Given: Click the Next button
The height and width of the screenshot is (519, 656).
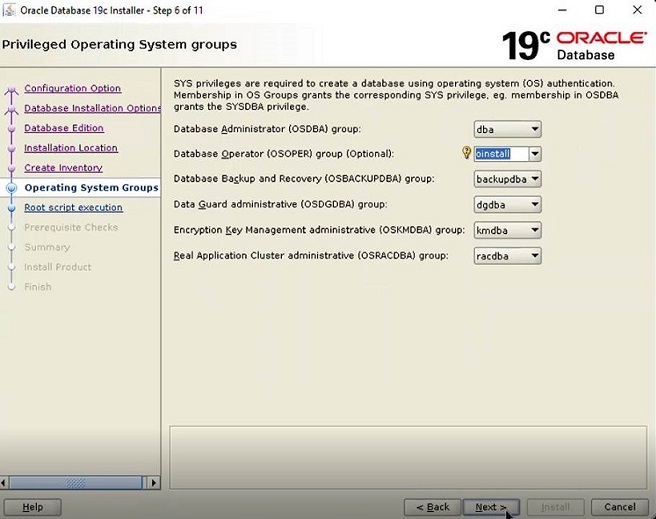Looking at the screenshot, I should [x=491, y=507].
